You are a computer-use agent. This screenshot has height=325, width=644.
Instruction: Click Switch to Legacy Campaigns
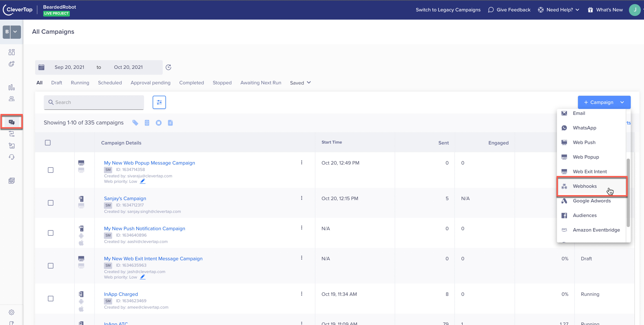(448, 10)
